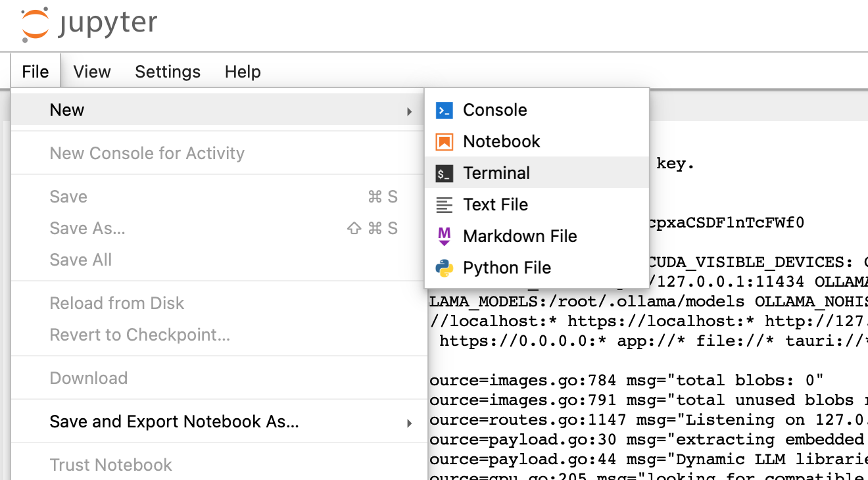868x480 pixels.
Task: Click the purple Markdown File icon
Action: 445,237
